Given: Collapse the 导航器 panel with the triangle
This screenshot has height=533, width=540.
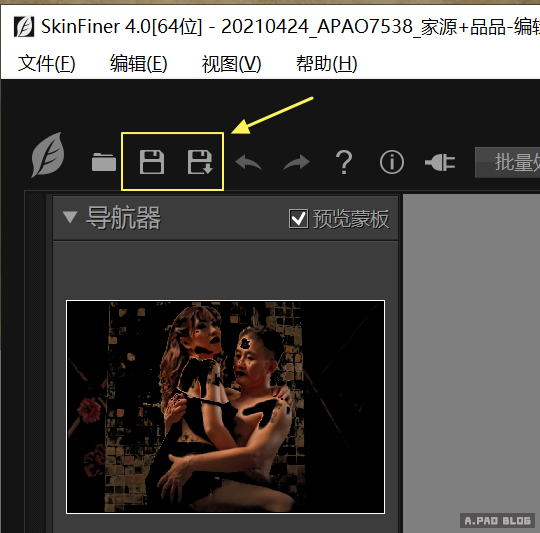Looking at the screenshot, I should click(70, 217).
